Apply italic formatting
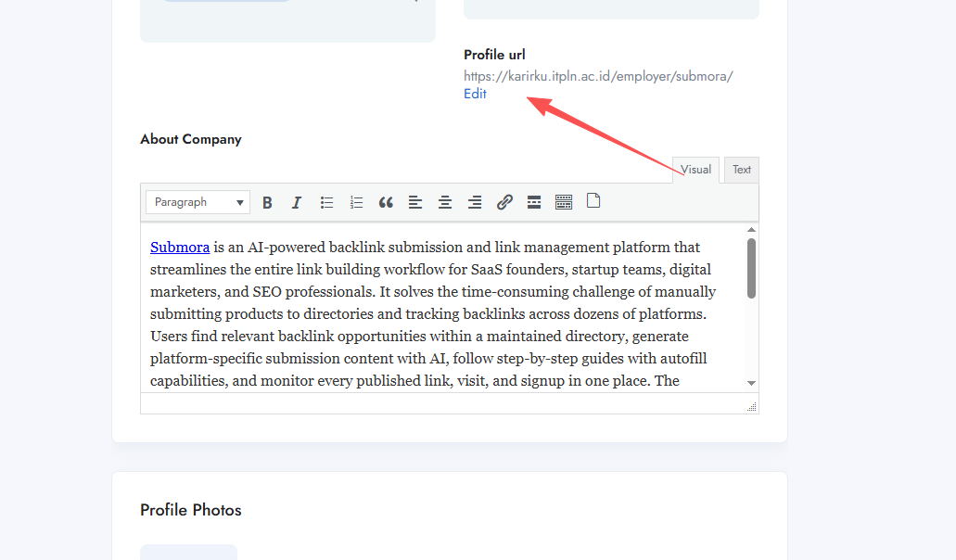Viewport: 956px width, 560px height. pos(297,202)
